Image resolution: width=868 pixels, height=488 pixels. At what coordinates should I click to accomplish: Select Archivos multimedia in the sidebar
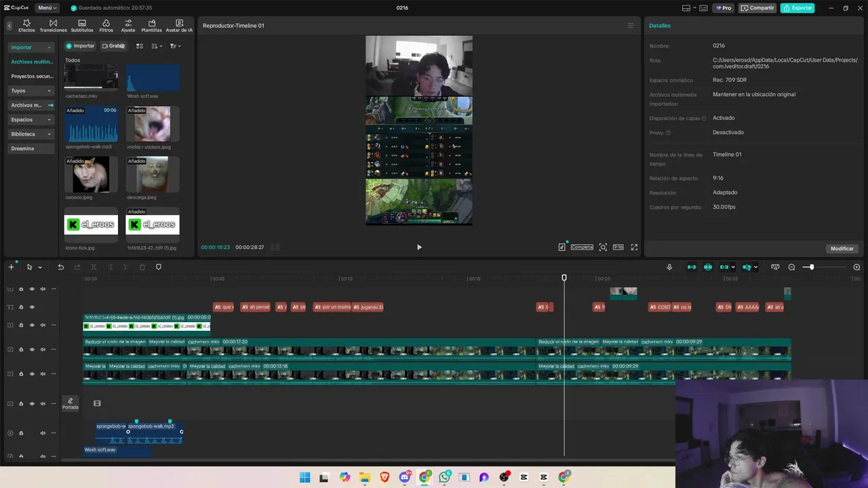pos(31,62)
